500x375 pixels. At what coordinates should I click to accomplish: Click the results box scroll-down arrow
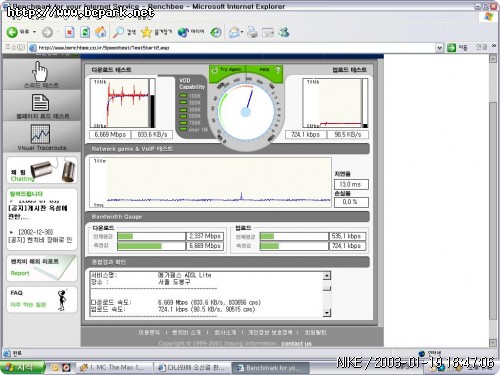pyautogui.click(x=327, y=313)
